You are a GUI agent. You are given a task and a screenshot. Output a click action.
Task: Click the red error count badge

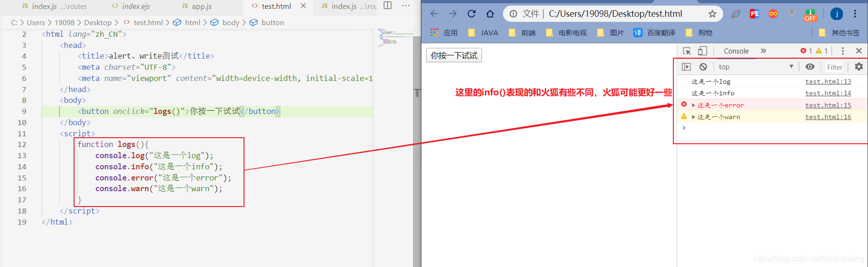click(x=806, y=51)
